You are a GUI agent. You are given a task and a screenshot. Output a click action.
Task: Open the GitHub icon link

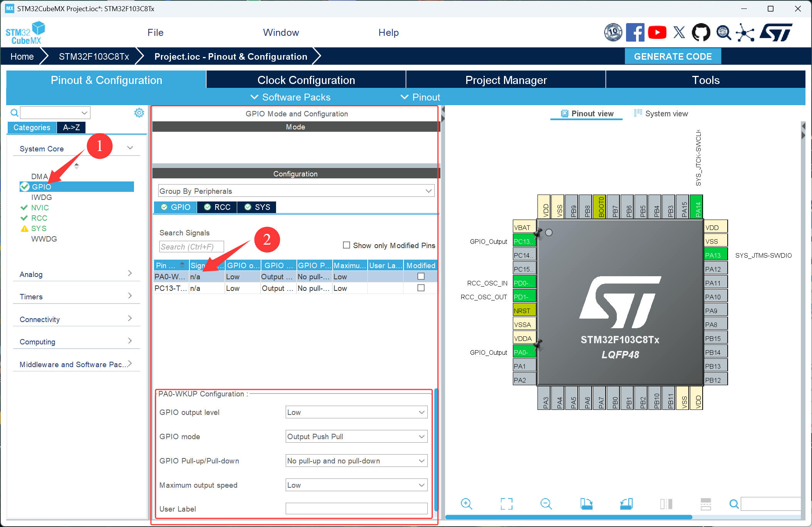[701, 32]
